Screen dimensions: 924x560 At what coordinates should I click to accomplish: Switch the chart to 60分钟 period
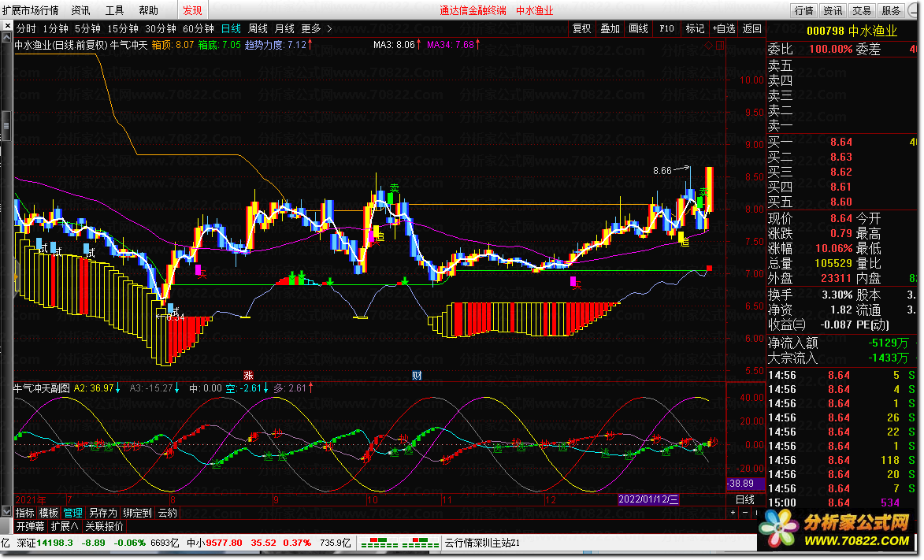[198, 28]
